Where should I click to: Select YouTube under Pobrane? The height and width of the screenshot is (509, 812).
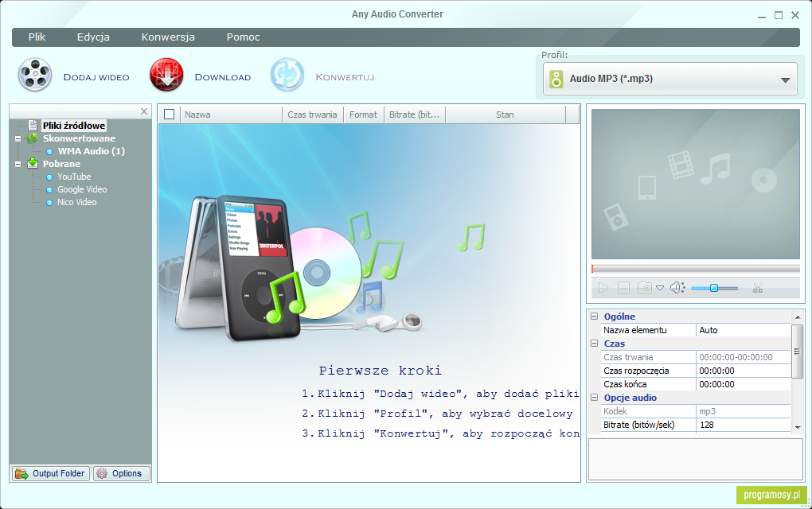pyautogui.click(x=74, y=177)
